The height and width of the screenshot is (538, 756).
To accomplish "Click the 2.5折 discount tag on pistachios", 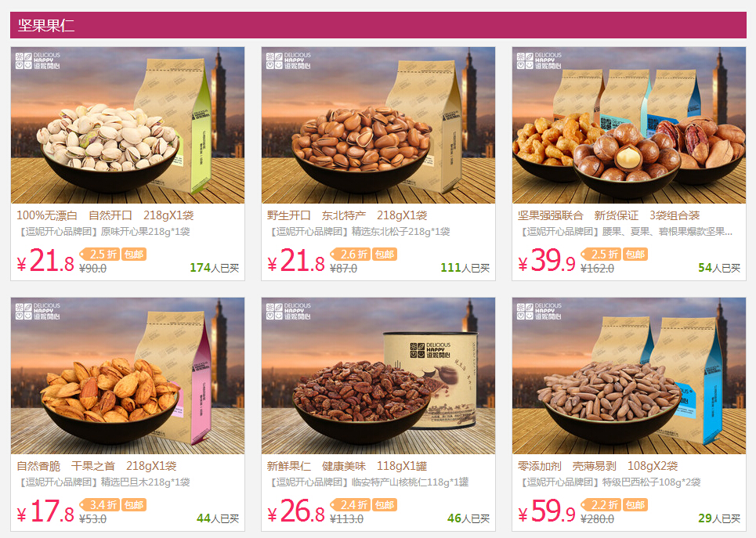I will [x=99, y=254].
